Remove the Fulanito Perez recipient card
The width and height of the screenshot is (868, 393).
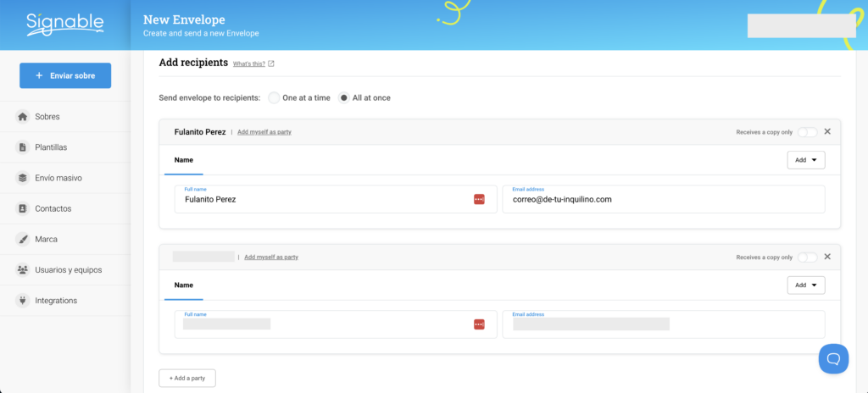827,131
